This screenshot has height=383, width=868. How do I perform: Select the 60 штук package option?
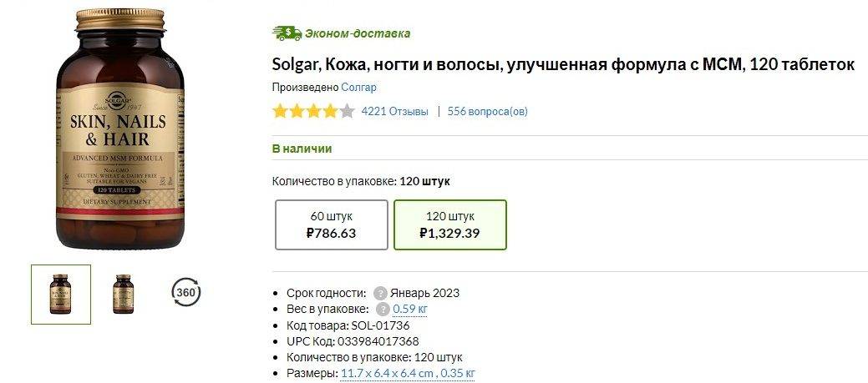(x=331, y=224)
